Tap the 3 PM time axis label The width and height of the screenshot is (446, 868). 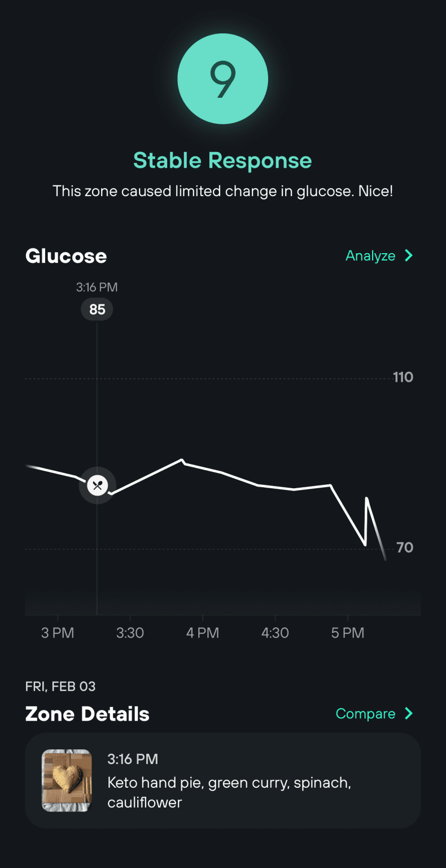(x=58, y=633)
